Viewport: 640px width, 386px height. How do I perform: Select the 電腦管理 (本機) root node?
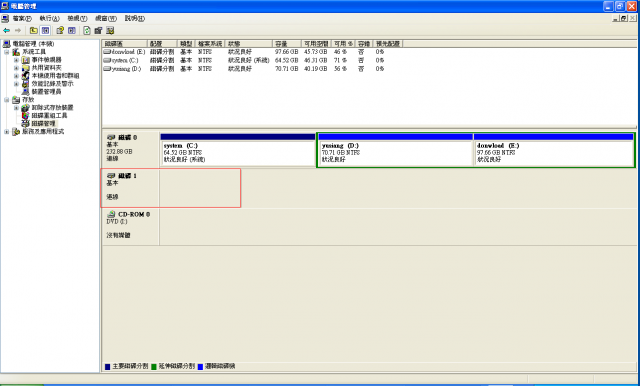coord(33,44)
